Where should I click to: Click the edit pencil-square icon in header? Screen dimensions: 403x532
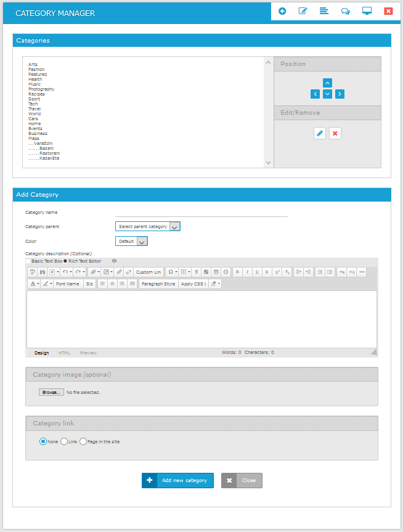coord(303,11)
